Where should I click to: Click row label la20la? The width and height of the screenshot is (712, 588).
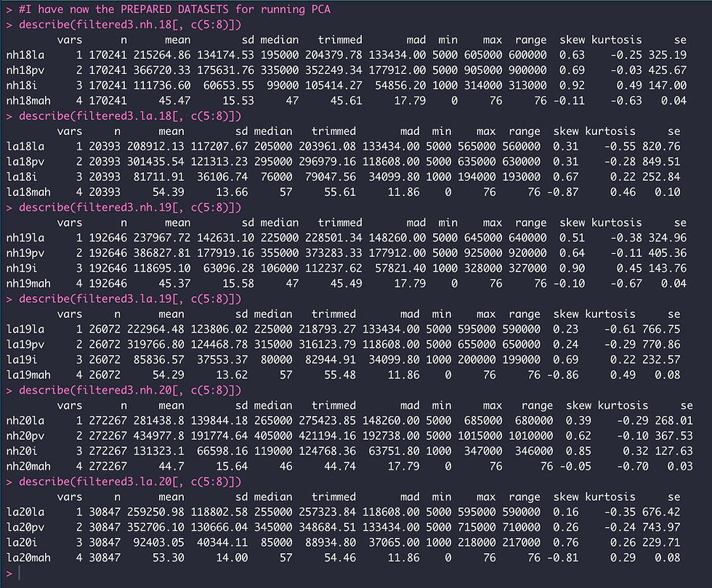[x=25, y=513]
